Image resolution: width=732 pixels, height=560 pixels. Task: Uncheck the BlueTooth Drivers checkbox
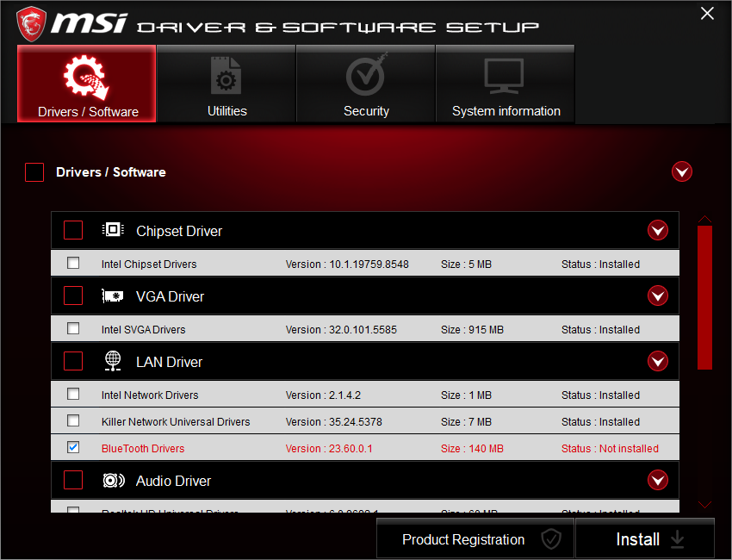coord(73,447)
